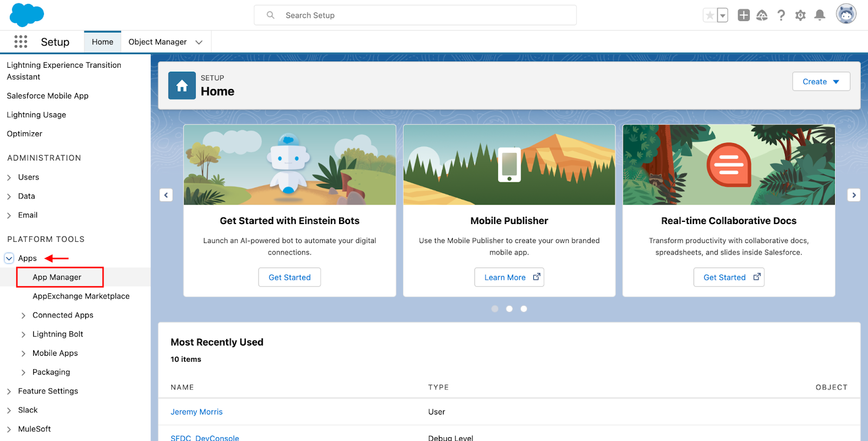Screen dimensions: 868x441
Task: Expand the Packaging node
Action: 23,372
